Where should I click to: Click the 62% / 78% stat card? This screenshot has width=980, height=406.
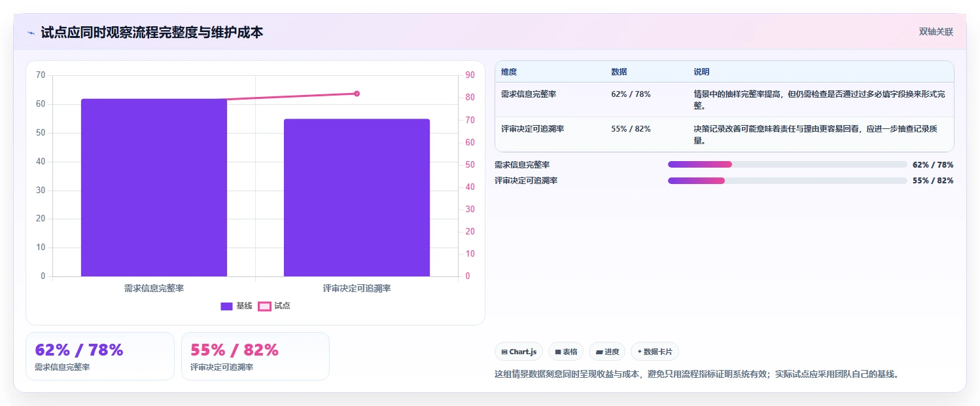100,356
